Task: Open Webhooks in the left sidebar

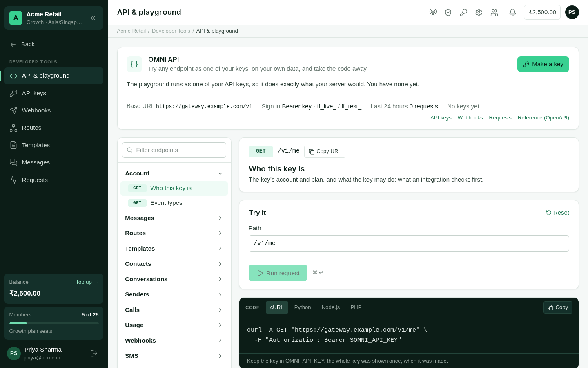Action: tap(54, 110)
